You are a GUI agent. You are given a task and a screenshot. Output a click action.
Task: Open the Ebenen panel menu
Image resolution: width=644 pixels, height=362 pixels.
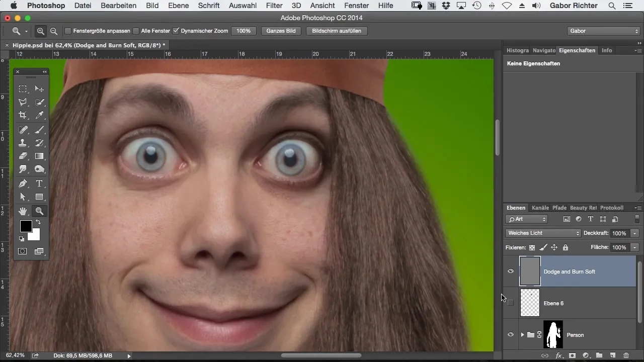[638, 208]
